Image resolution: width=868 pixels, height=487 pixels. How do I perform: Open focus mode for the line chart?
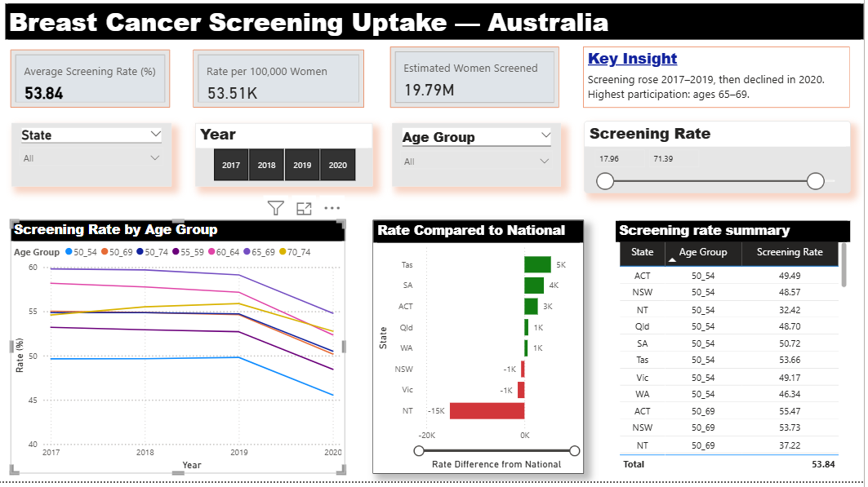[304, 209]
